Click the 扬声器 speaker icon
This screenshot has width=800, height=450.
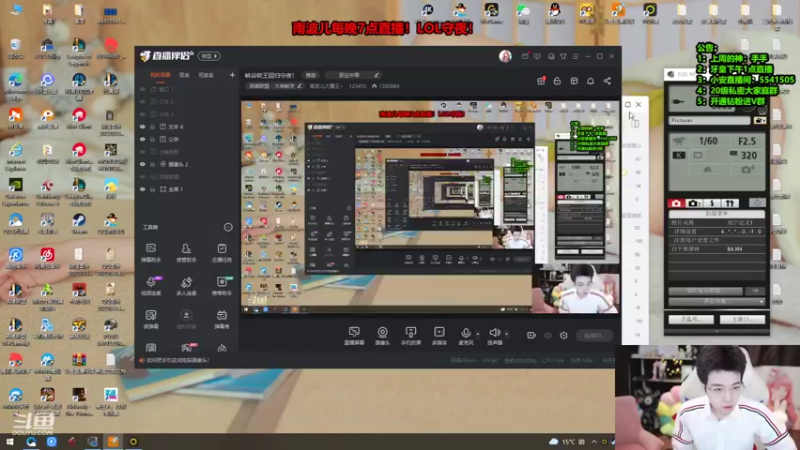click(x=494, y=334)
